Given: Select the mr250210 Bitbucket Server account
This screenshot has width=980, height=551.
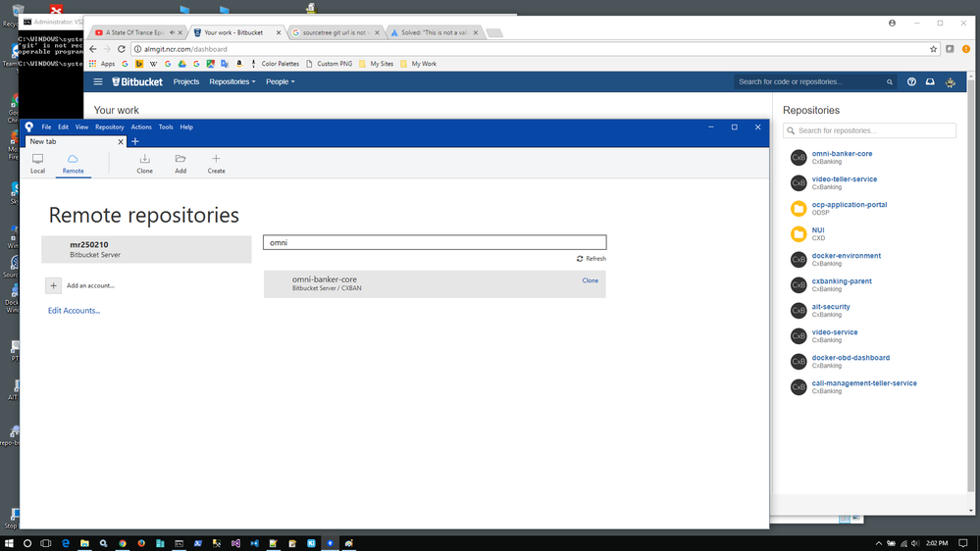Looking at the screenshot, I should tap(146, 249).
